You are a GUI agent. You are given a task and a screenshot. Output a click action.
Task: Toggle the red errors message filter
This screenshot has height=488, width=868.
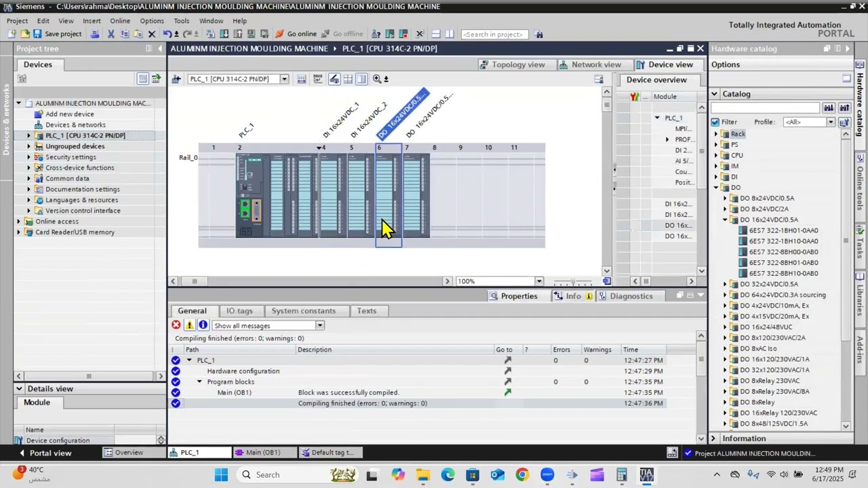[176, 325]
